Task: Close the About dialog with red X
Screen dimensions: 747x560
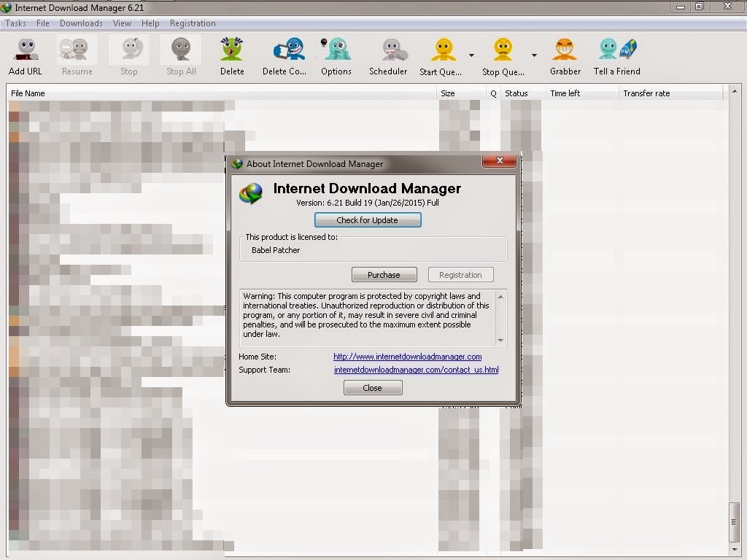Action: pos(499,160)
